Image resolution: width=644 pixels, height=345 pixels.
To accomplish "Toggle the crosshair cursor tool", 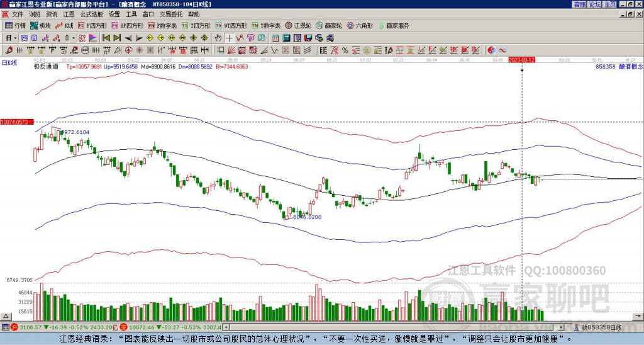I will [229, 38].
